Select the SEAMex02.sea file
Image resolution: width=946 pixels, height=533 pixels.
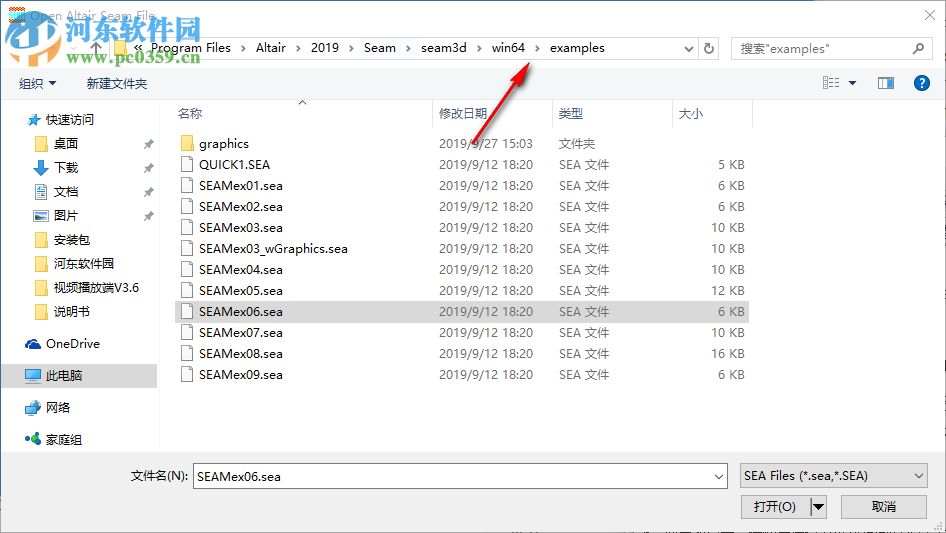click(241, 206)
